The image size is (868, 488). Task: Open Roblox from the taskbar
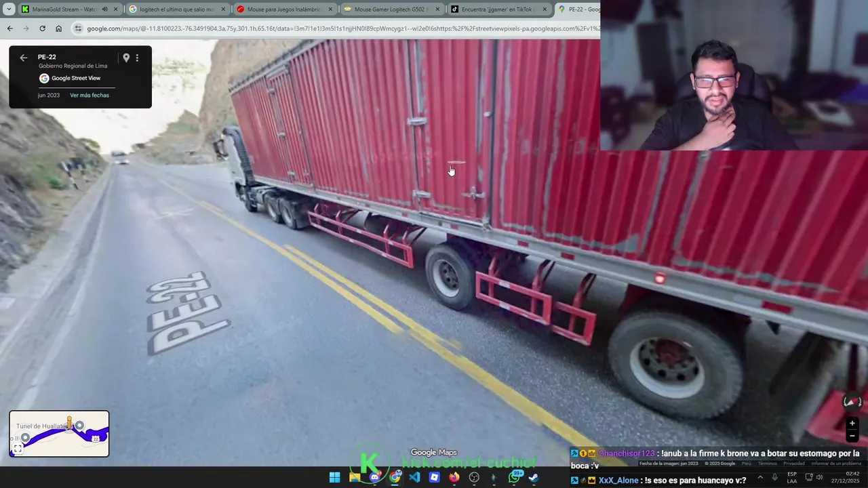coord(434,477)
